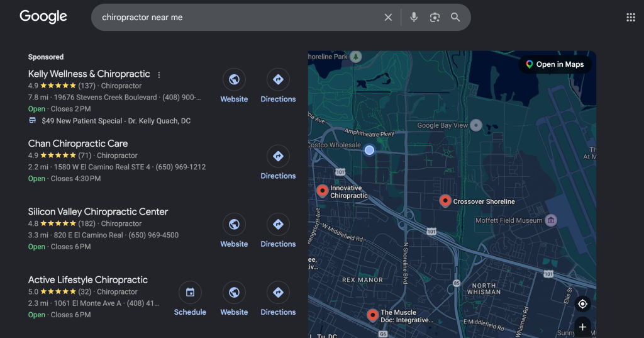Viewport: 644px width, 338px height.
Task: Click the Sponsored label
Action: (45, 57)
